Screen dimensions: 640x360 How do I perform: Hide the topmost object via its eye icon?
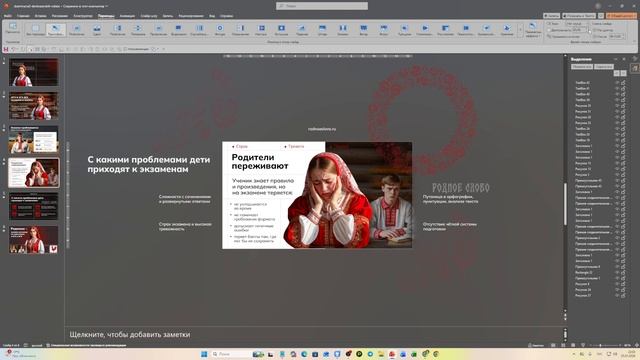(x=617, y=82)
